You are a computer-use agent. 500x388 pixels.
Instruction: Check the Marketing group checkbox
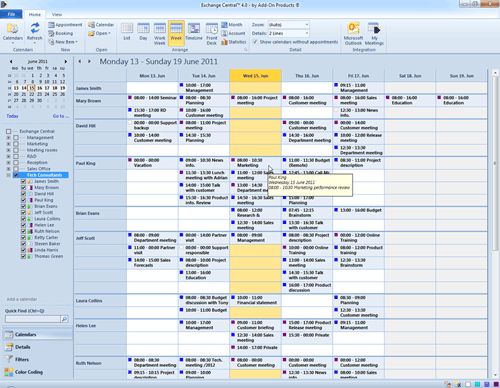click(x=16, y=144)
